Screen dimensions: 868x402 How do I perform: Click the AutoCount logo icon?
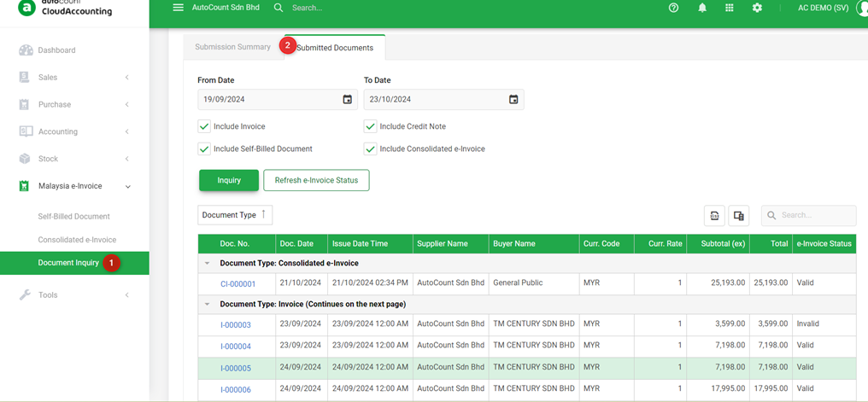26,8
